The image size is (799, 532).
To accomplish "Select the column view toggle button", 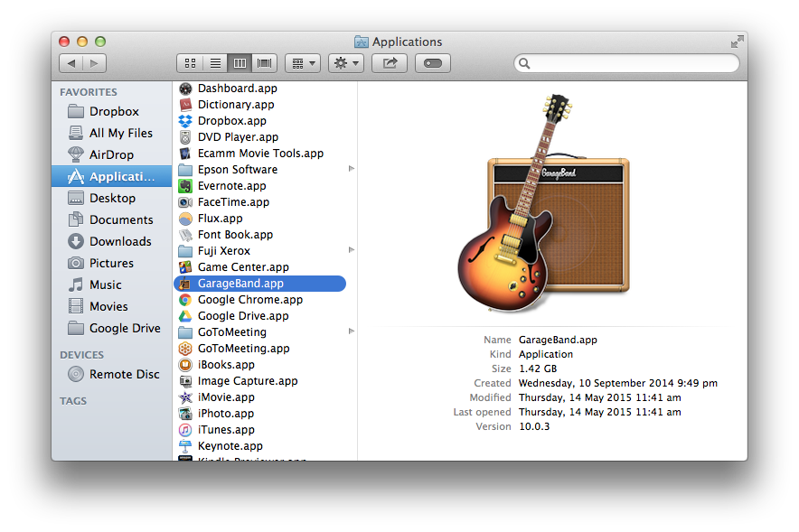I will (240, 63).
